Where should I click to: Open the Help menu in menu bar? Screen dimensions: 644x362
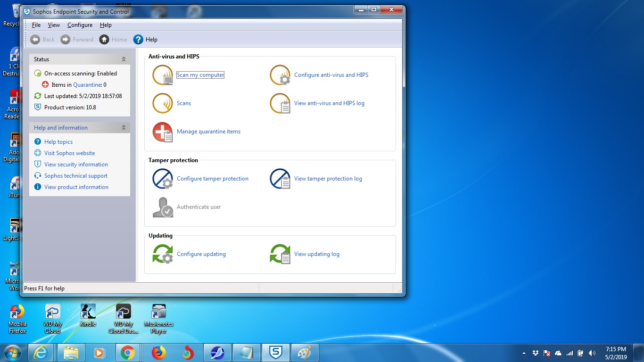pyautogui.click(x=106, y=25)
